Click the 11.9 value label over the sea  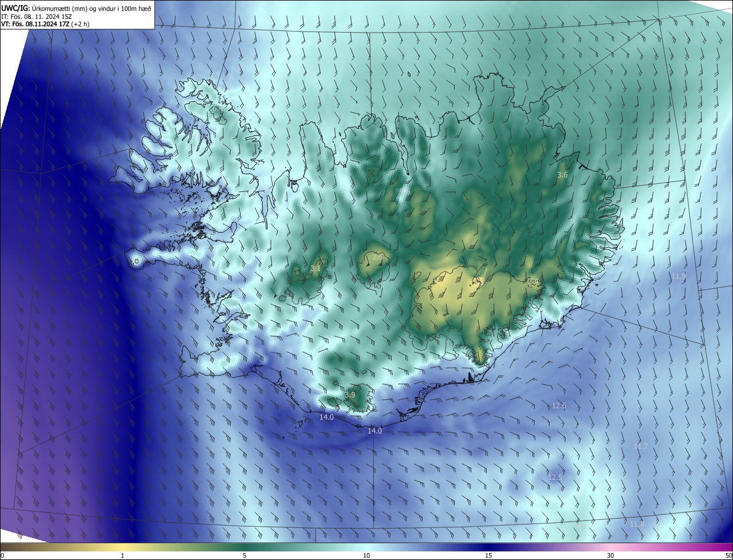pyautogui.click(x=679, y=277)
